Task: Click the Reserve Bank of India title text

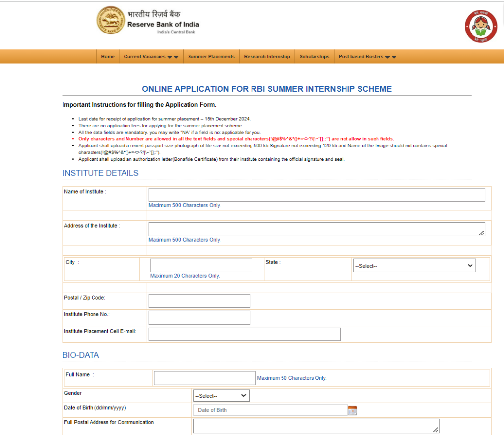Action: point(163,25)
